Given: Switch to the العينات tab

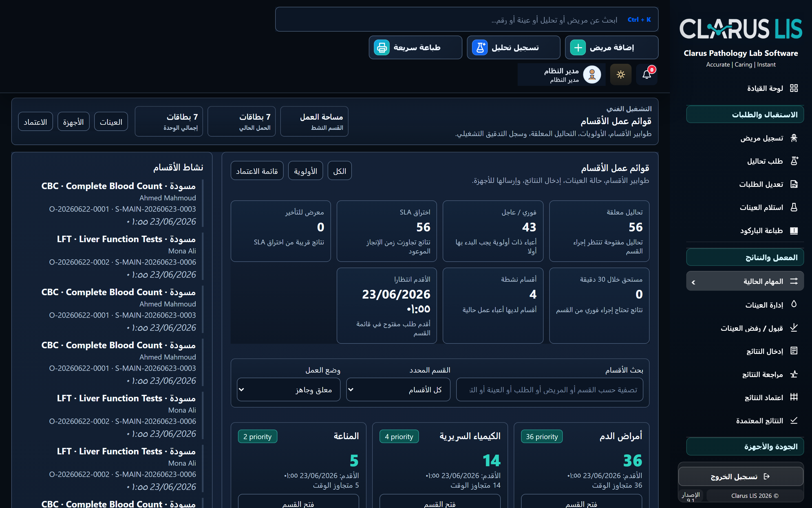Looking at the screenshot, I should click(x=111, y=122).
